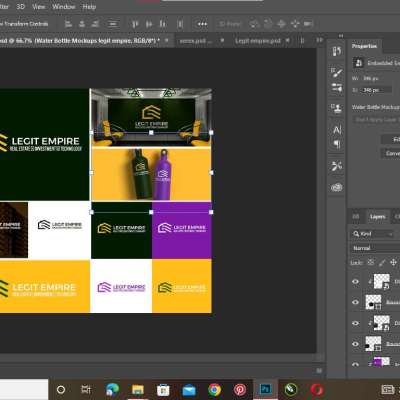This screenshot has width=400, height=400.
Task: Open Clone Source panel icon
Action: (336, 108)
